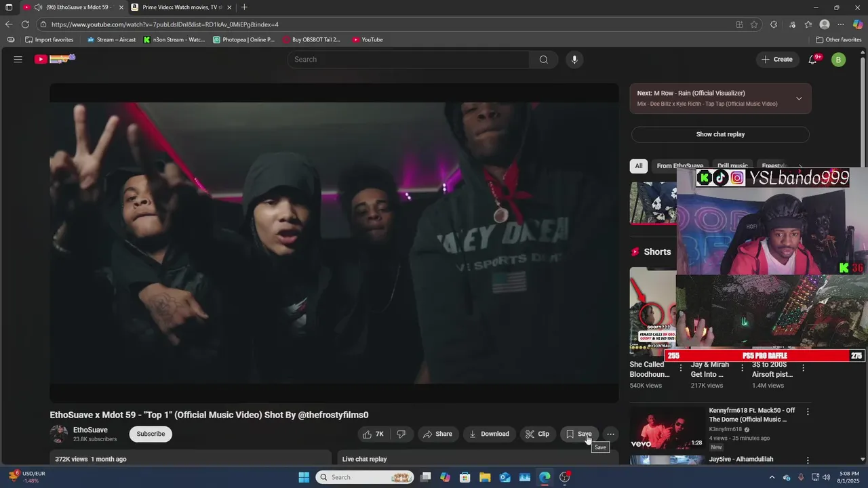The image size is (868, 488).
Task: Click the Clip scissors button
Action: click(538, 434)
